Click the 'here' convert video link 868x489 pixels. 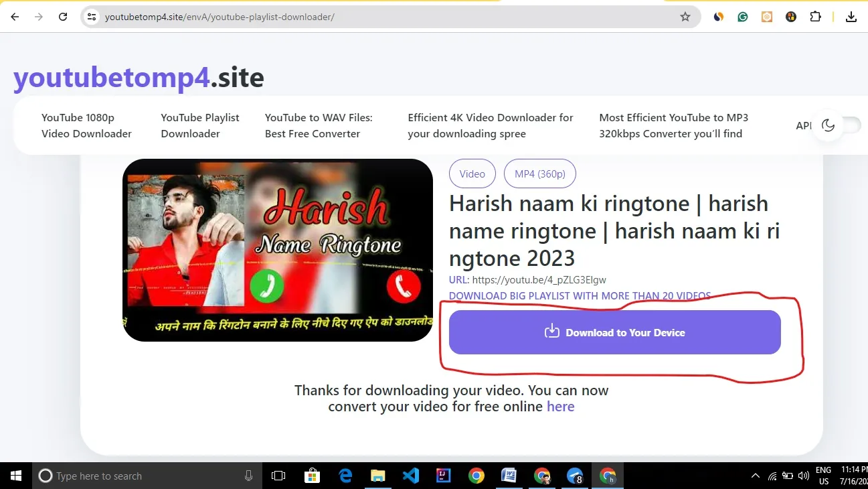tap(561, 406)
